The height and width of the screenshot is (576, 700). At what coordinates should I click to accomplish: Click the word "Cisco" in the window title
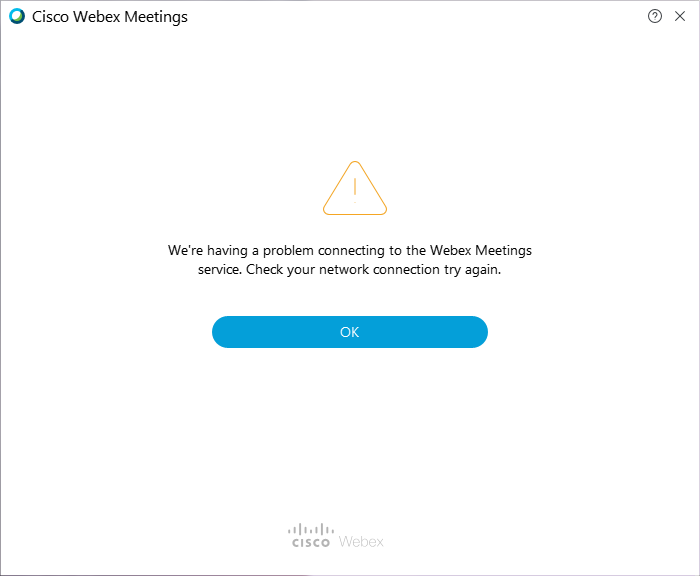50,17
